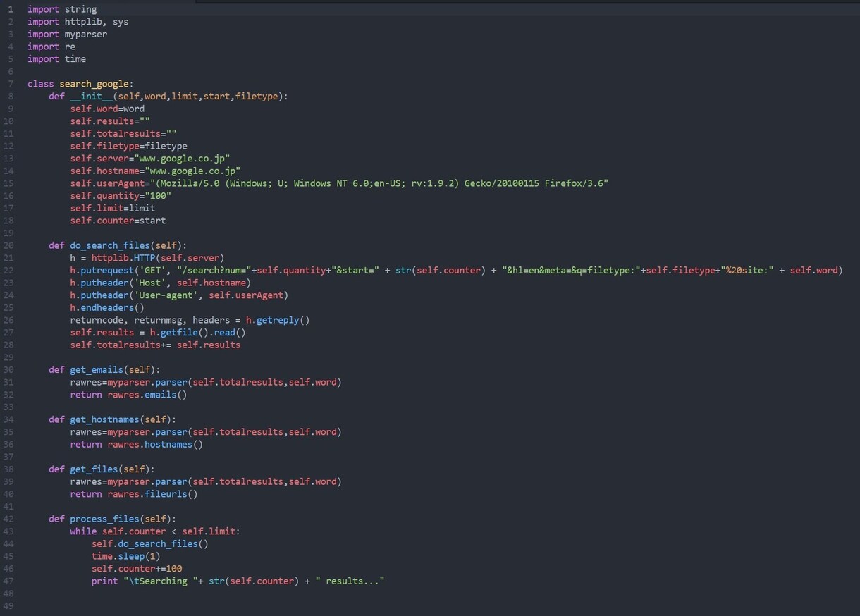Click the "import re" statement
The height and width of the screenshot is (616, 860).
coord(51,47)
